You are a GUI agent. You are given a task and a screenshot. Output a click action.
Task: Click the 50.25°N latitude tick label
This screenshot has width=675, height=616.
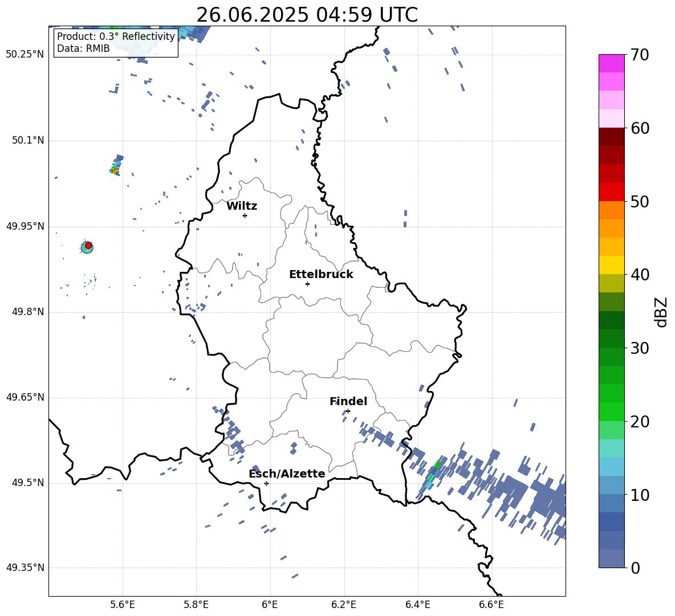25,55
